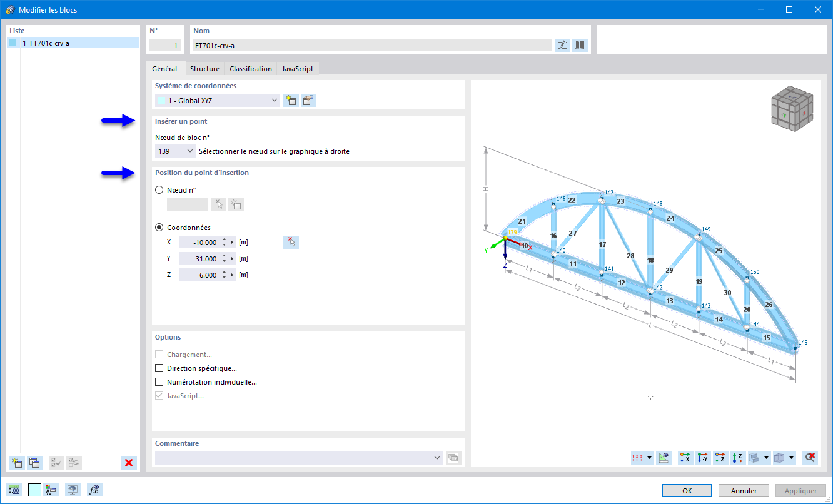833x504 pixels.
Task: Open the wireframe box dropdown arrow
Action: [x=792, y=458]
